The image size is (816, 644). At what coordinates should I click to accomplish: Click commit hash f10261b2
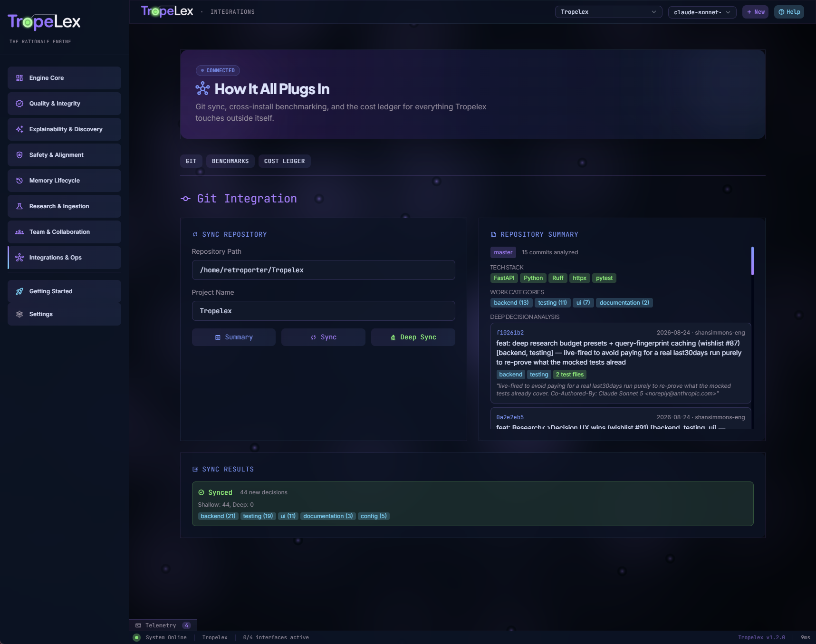tap(510, 333)
